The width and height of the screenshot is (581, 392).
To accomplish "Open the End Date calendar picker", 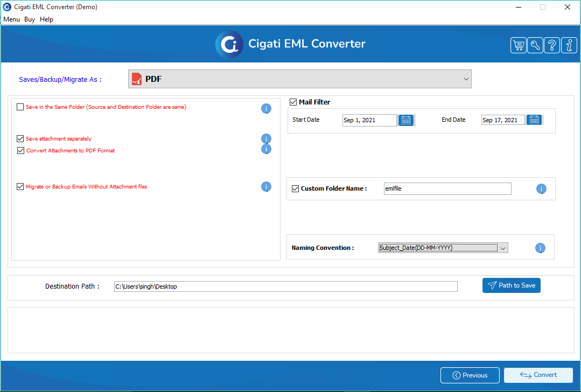I will pos(534,120).
